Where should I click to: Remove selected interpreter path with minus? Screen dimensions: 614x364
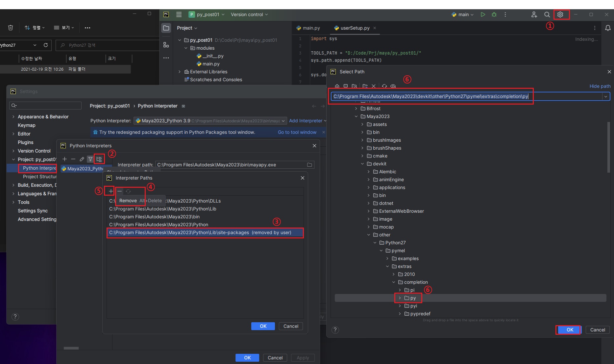point(119,191)
